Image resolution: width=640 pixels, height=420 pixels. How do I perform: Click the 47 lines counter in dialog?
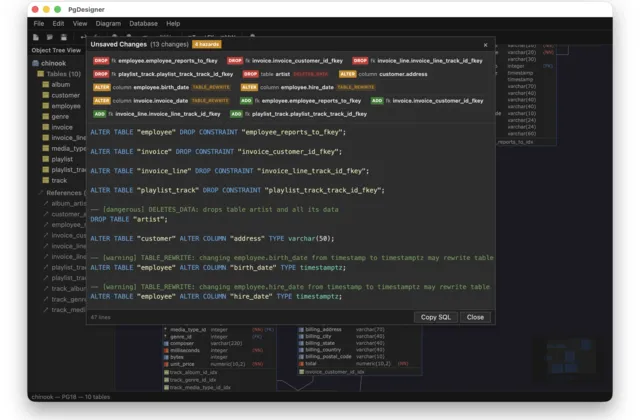100,317
